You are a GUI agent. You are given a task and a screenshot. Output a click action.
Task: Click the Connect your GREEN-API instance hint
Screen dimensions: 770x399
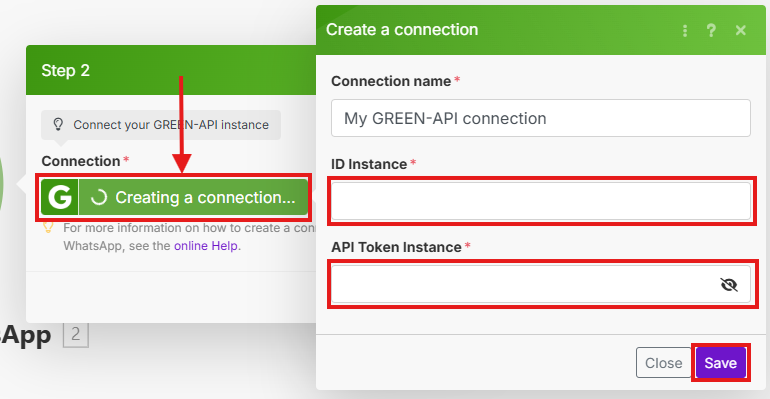click(161, 125)
